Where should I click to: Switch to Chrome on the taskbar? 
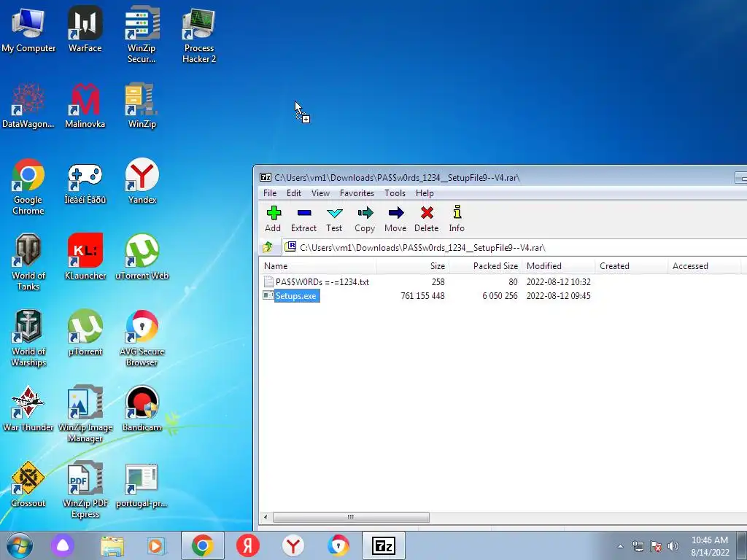point(203,545)
